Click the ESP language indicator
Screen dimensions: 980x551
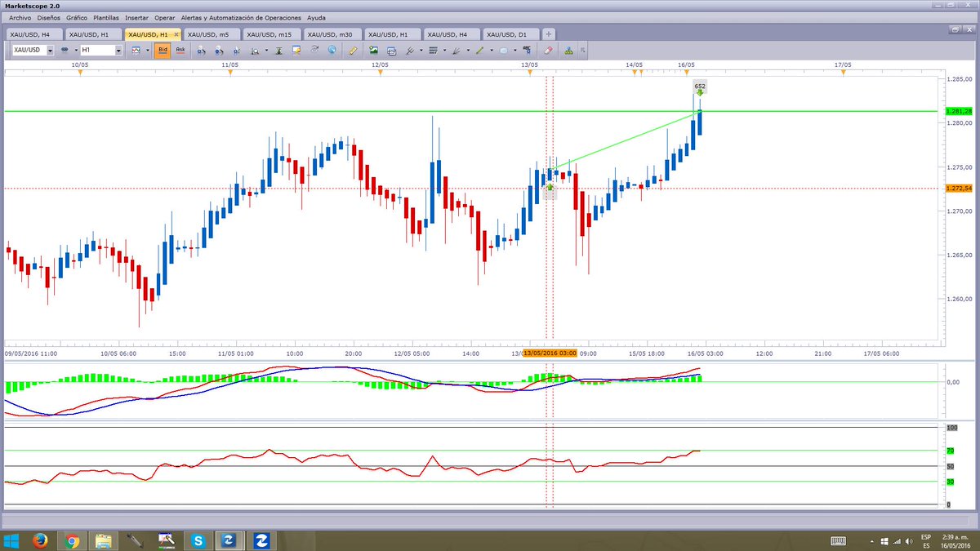(925, 536)
